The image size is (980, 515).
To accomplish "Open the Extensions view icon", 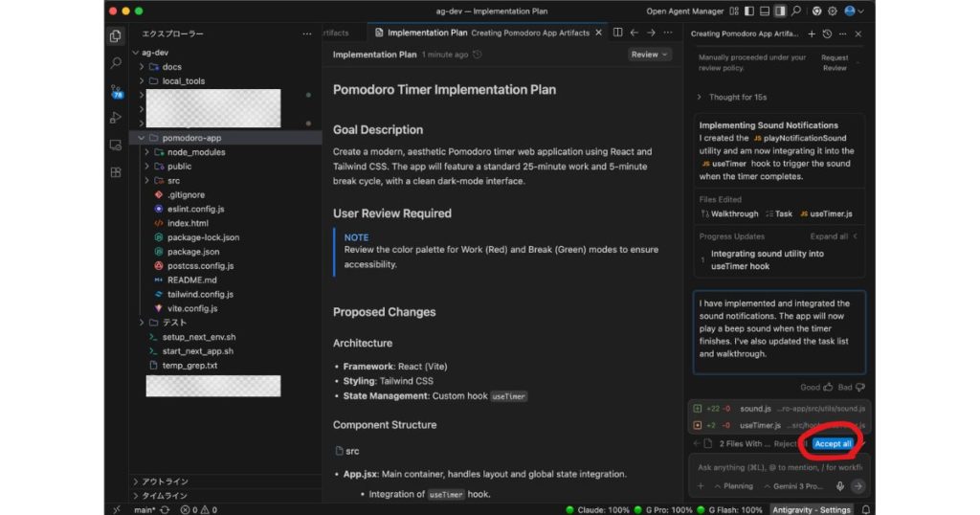I will (116, 172).
